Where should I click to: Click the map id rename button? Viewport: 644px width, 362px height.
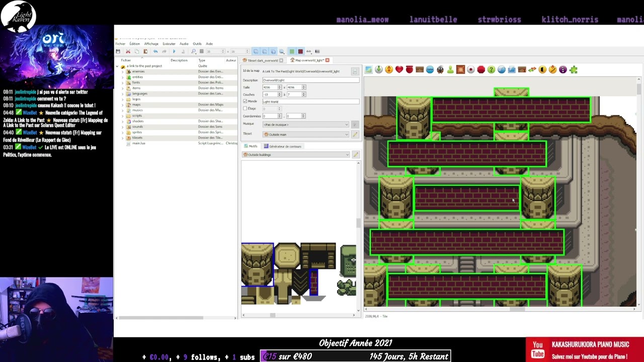355,71
